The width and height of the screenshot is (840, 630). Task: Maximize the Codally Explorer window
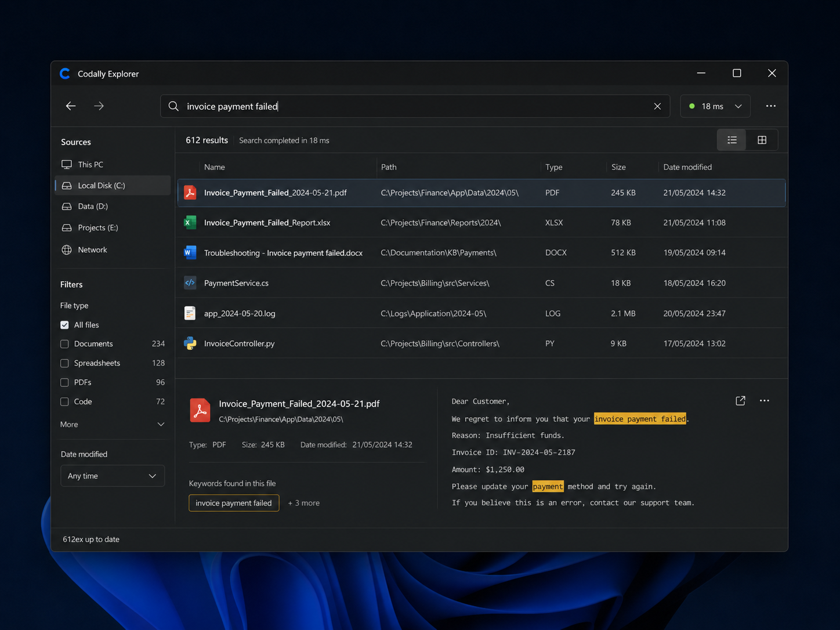(x=737, y=73)
